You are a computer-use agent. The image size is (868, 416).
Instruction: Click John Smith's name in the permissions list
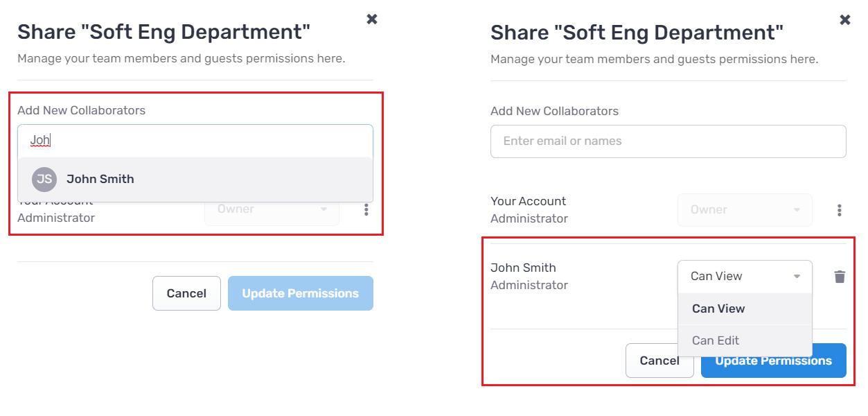click(523, 268)
